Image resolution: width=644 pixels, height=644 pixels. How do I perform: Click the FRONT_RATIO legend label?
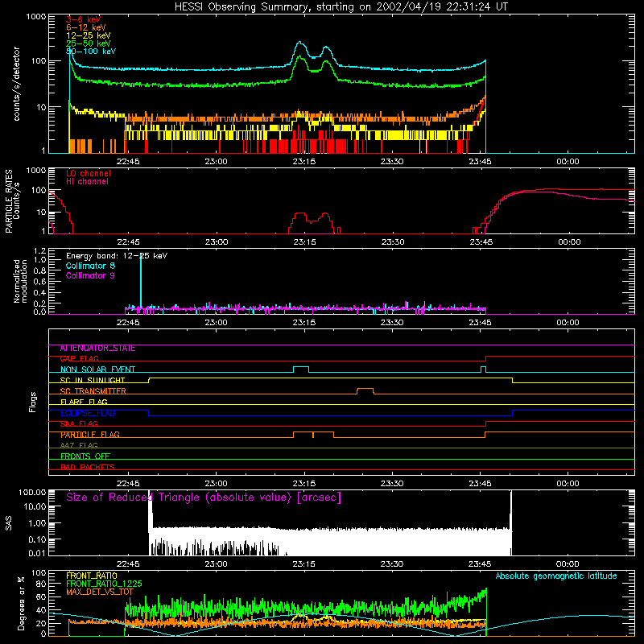[x=92, y=576]
